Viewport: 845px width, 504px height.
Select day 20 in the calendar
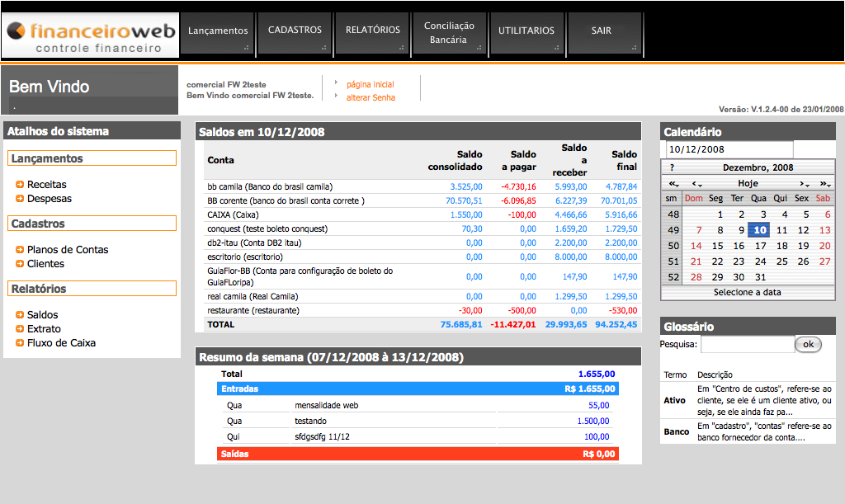[824, 246]
